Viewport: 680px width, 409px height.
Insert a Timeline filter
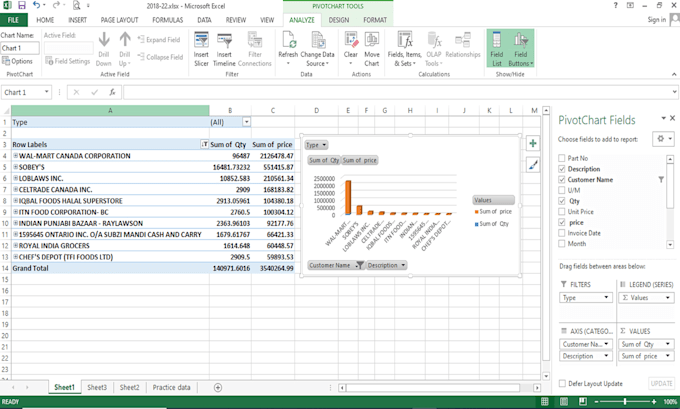point(224,49)
